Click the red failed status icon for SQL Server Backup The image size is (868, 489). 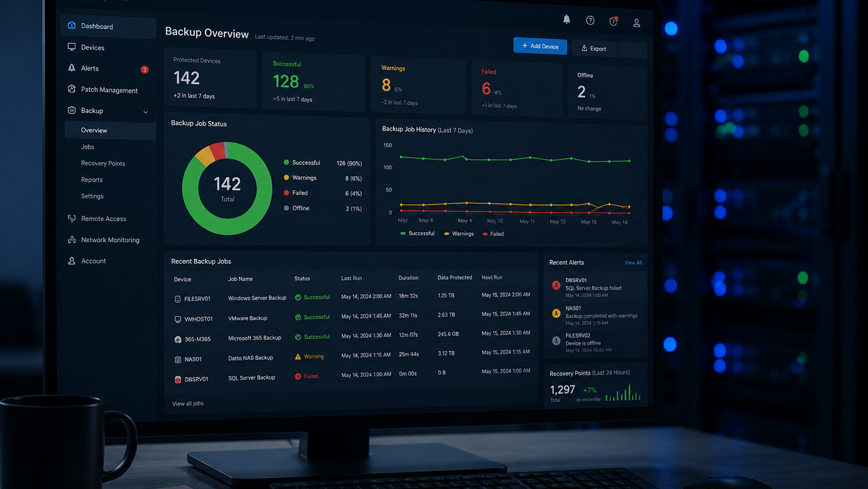coord(298,376)
